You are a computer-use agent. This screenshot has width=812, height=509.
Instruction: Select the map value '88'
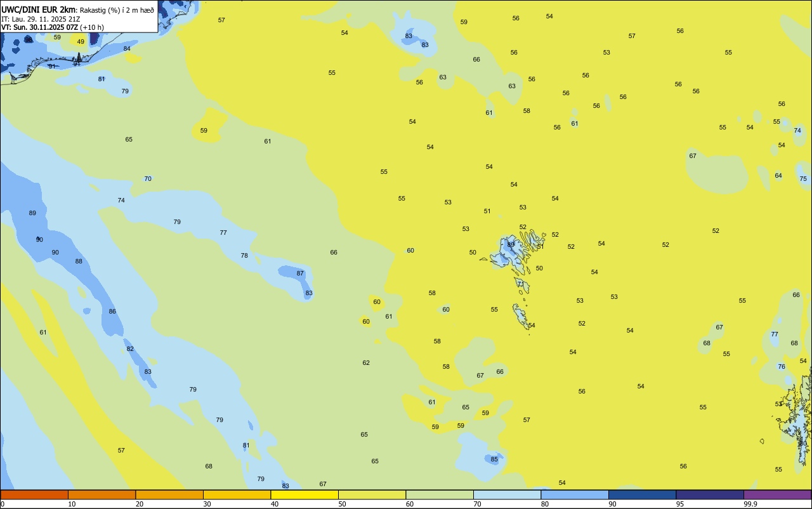click(79, 261)
